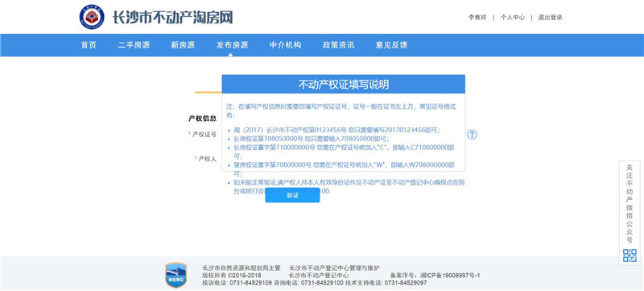Click the 长房权证第708050000号 example line

pos(312,139)
